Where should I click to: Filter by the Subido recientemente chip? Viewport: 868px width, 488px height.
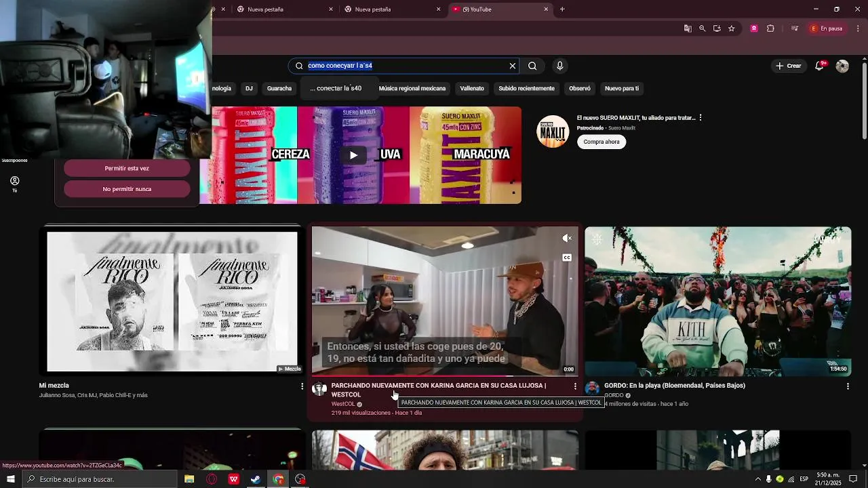[526, 88]
